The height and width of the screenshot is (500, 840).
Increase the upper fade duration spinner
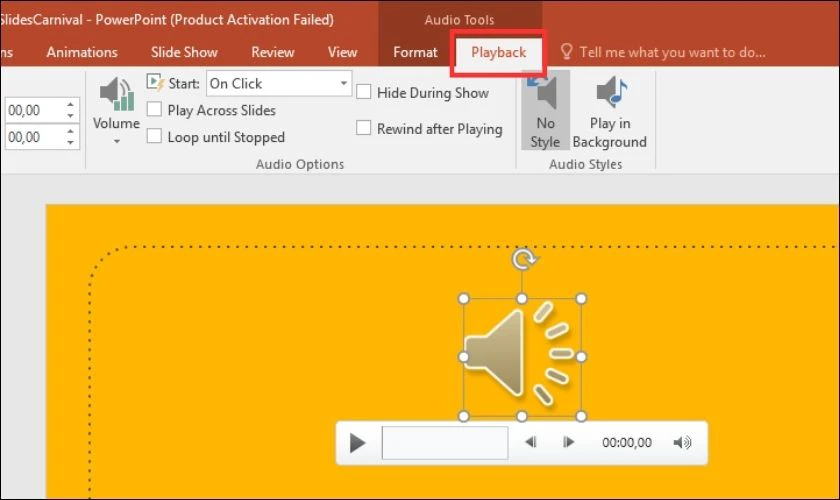(x=71, y=104)
